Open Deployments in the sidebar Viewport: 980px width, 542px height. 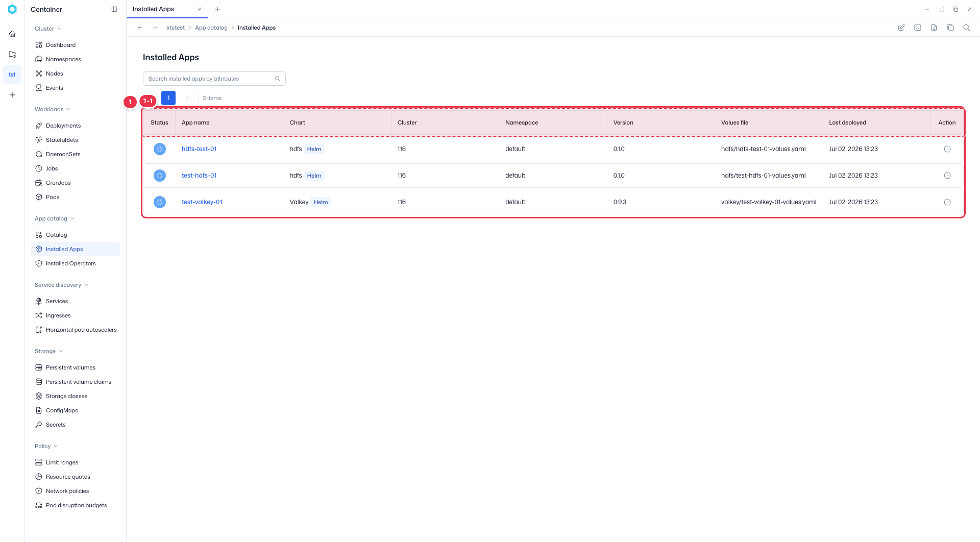coord(76,126)
